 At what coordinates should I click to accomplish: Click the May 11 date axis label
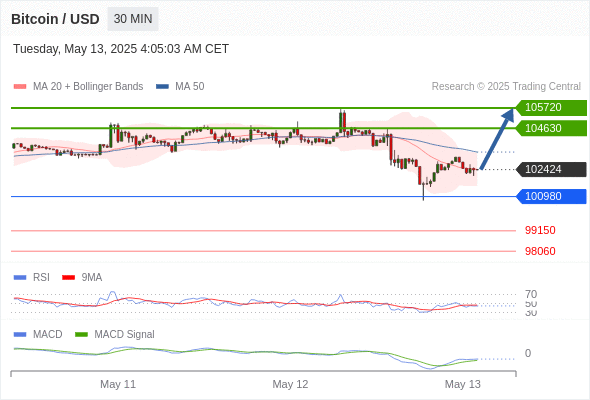pyautogui.click(x=118, y=384)
